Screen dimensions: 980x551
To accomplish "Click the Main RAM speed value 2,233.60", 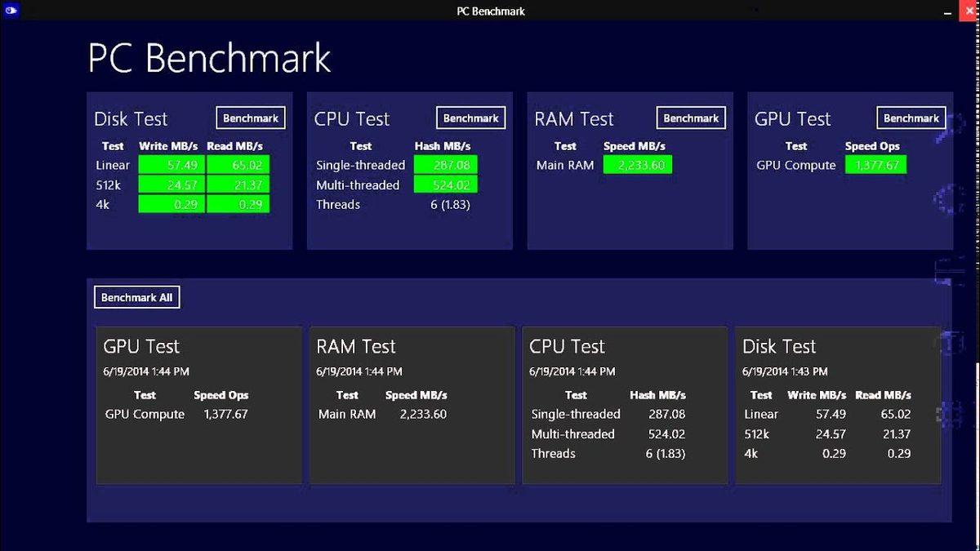I will tap(638, 165).
